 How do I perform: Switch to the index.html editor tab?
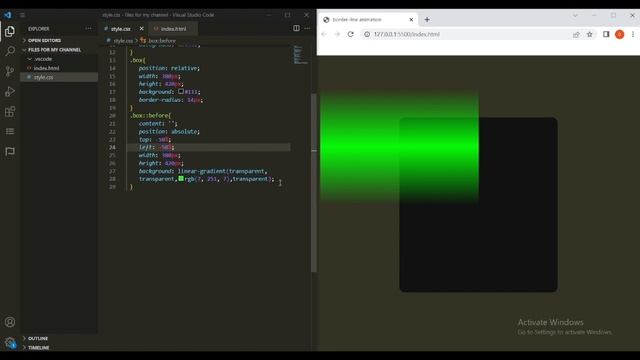pyautogui.click(x=173, y=29)
